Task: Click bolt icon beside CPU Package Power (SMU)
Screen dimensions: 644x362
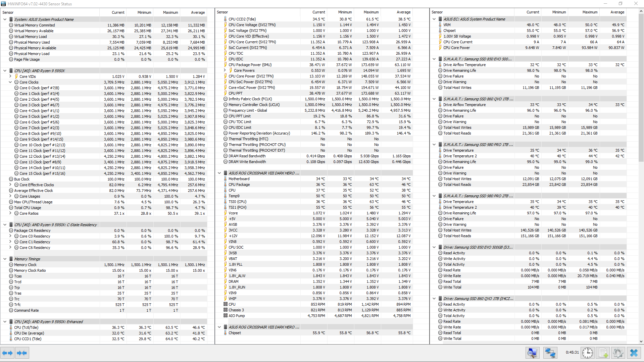Action: coord(226,65)
